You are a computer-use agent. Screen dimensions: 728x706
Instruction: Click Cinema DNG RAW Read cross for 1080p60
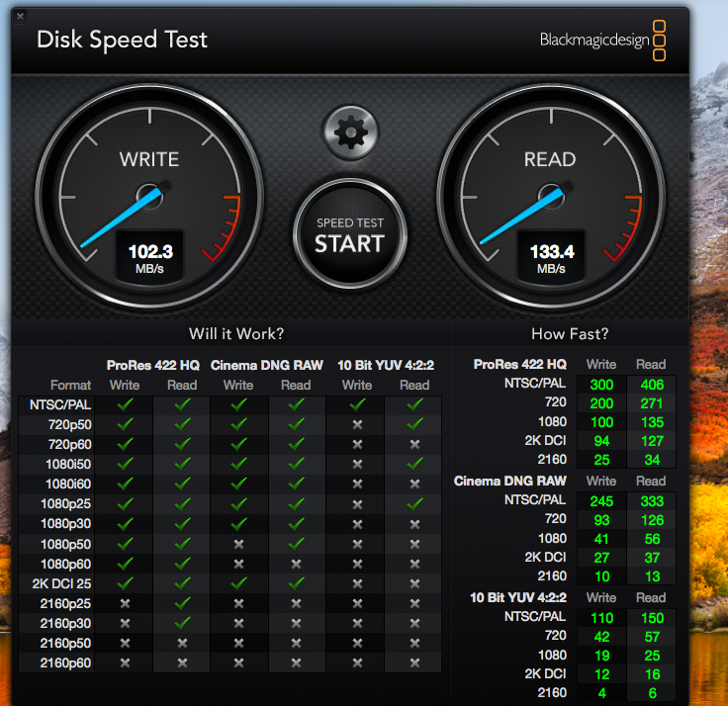click(x=296, y=564)
